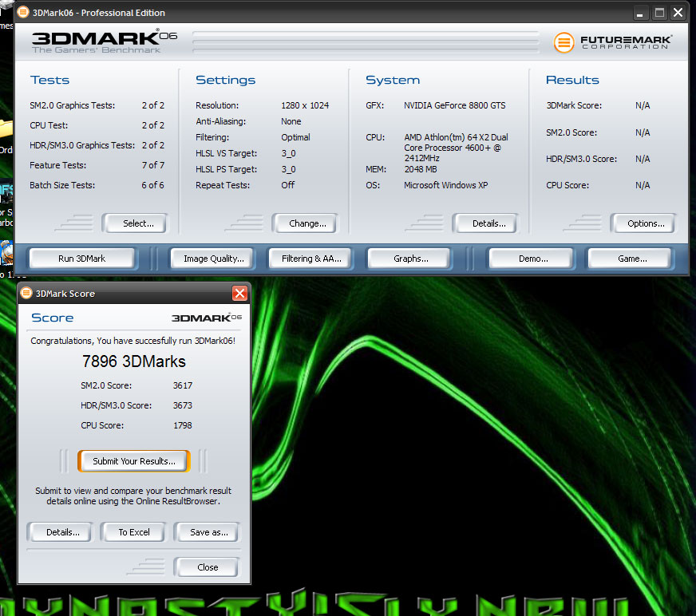Image resolution: width=696 pixels, height=616 pixels.
Task: Click HDR/SM3.0 Score value 3673
Action: pos(183,405)
